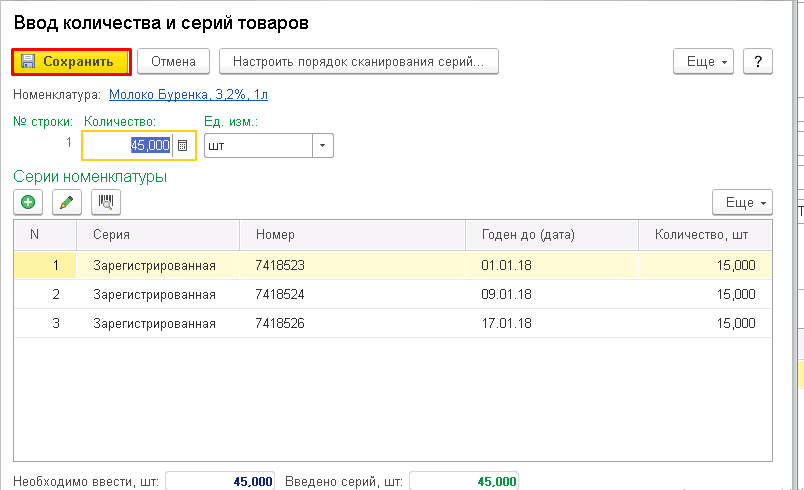Click the barcode scanner icon
Screen dimensions: 804x490
click(x=105, y=202)
